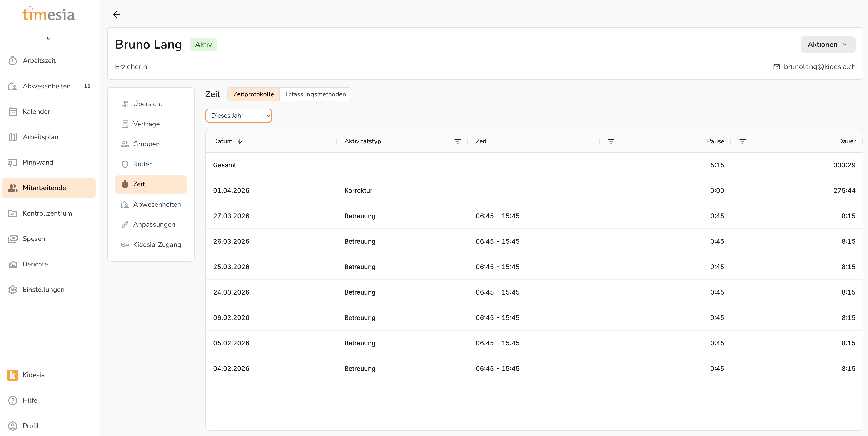868x436 pixels.
Task: Click the filter icon right of the Pause column
Action: (x=742, y=141)
